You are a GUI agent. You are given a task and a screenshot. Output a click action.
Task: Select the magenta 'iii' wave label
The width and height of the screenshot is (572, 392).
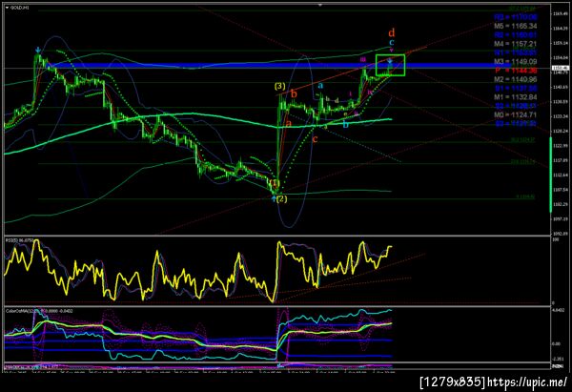coord(363,59)
